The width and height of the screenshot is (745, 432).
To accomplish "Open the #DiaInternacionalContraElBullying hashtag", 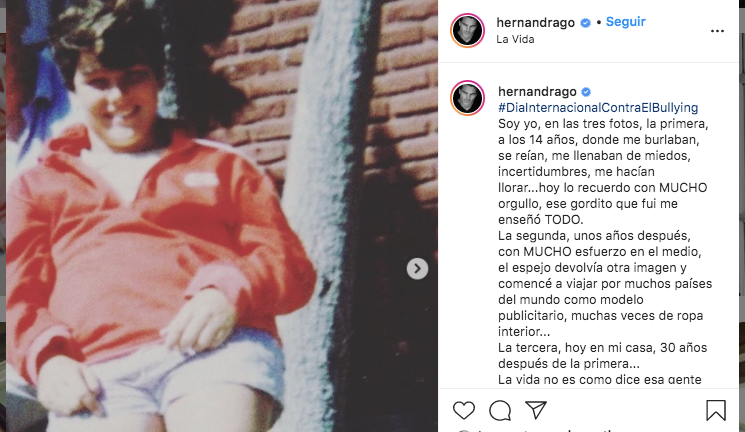I will click(598, 108).
